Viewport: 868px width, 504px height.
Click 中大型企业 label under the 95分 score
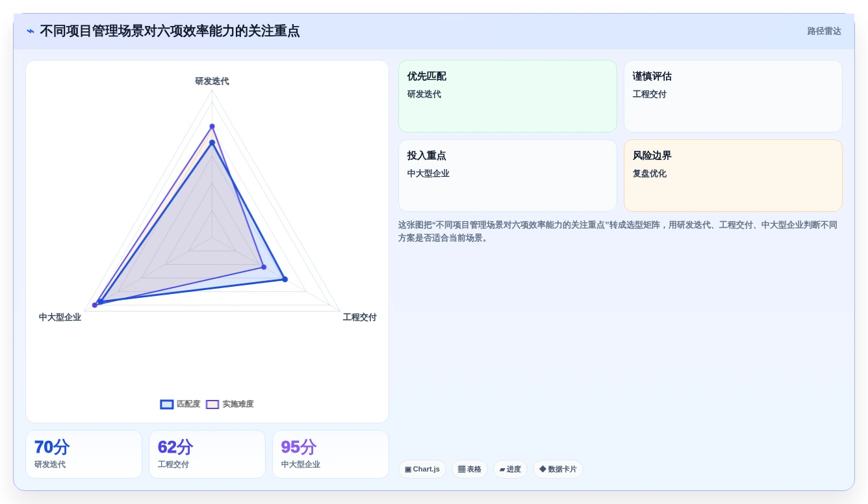tap(301, 465)
